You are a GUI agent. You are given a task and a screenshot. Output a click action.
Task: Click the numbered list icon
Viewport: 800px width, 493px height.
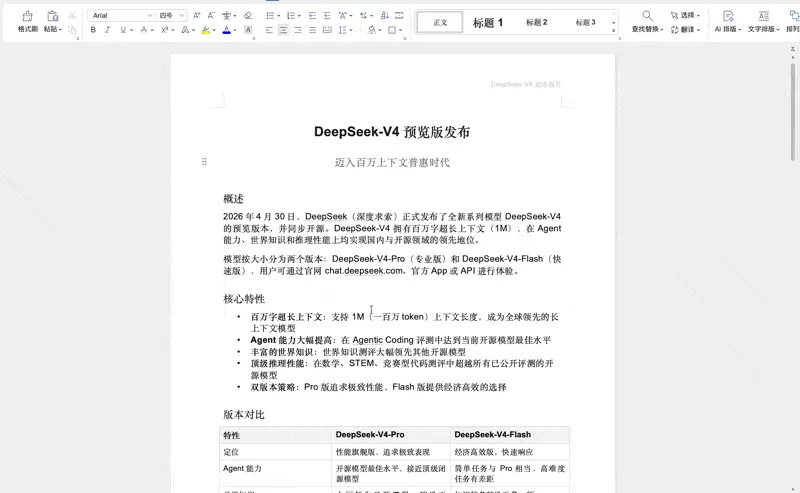pyautogui.click(x=290, y=16)
